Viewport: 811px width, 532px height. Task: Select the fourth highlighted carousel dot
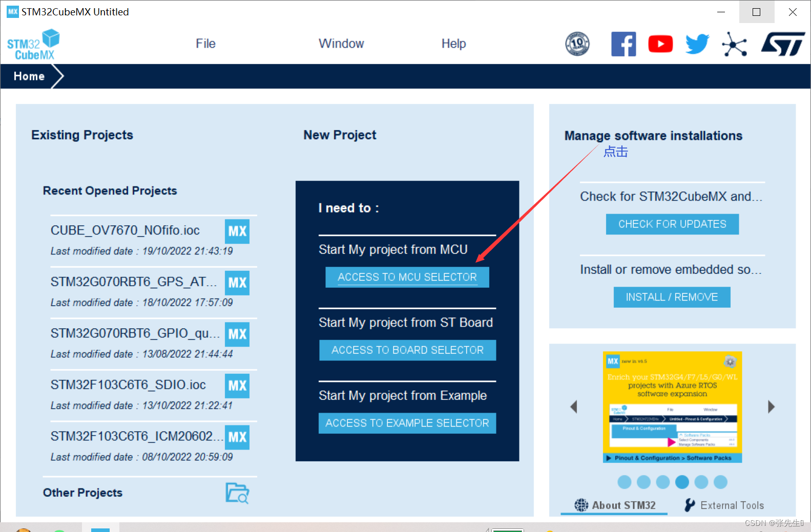(682, 482)
